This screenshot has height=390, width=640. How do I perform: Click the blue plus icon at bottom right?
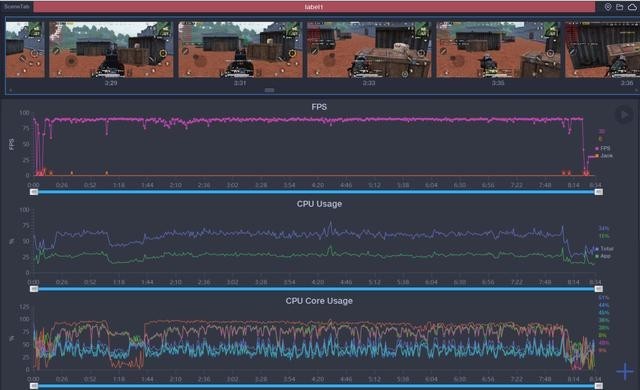coord(625,371)
